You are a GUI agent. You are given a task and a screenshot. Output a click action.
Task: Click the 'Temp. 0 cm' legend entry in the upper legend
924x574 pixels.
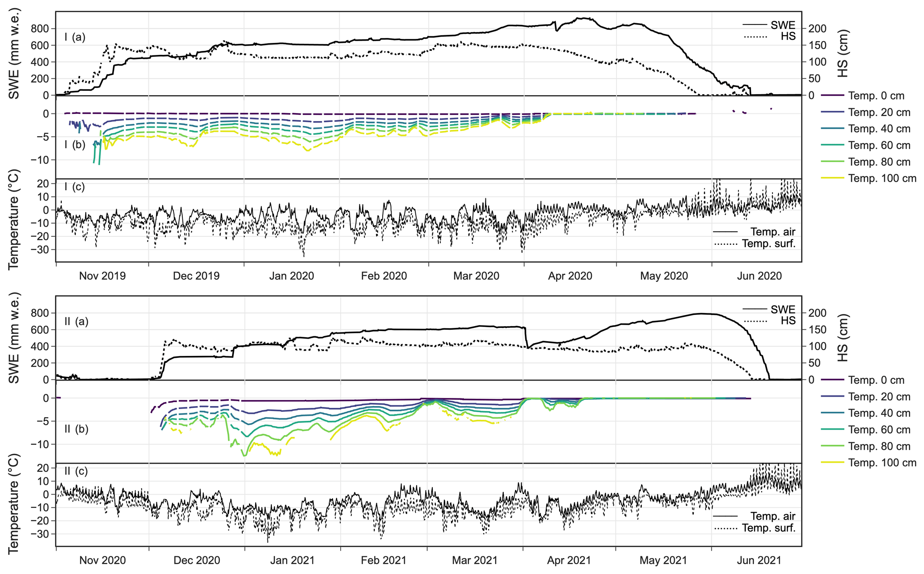[875, 96]
